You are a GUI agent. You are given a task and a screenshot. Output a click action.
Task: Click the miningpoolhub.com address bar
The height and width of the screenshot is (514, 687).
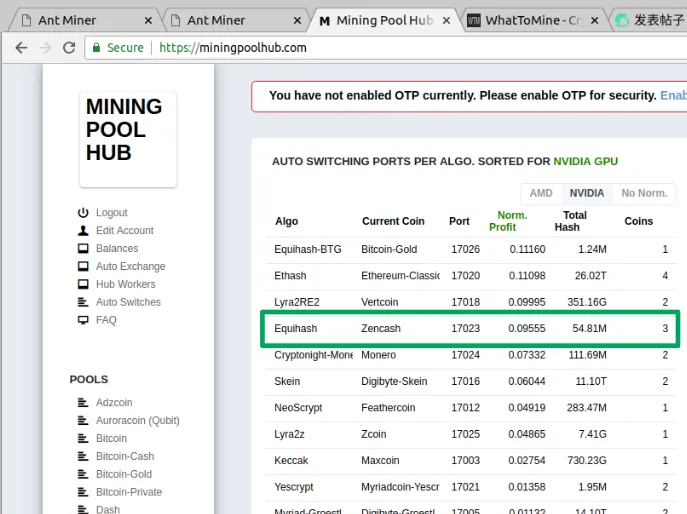click(386, 47)
